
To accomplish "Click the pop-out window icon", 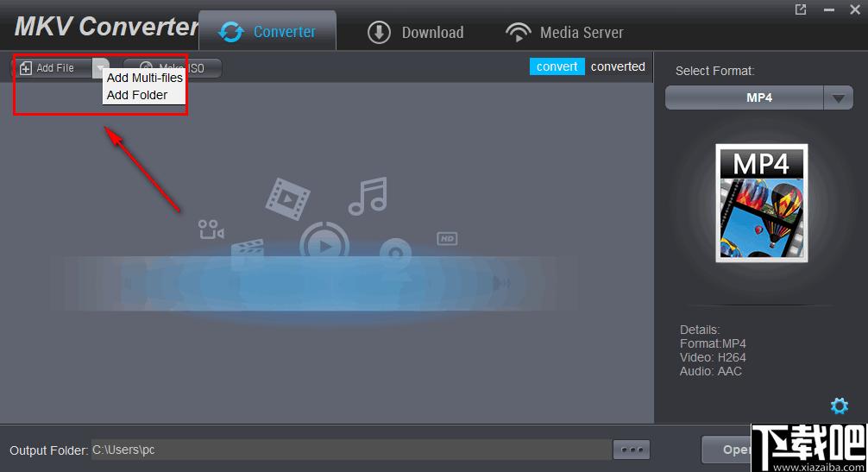I will [x=801, y=9].
